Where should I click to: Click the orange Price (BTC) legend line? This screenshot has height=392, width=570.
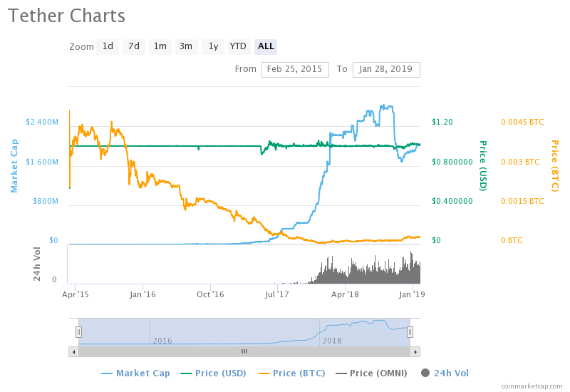(x=264, y=373)
